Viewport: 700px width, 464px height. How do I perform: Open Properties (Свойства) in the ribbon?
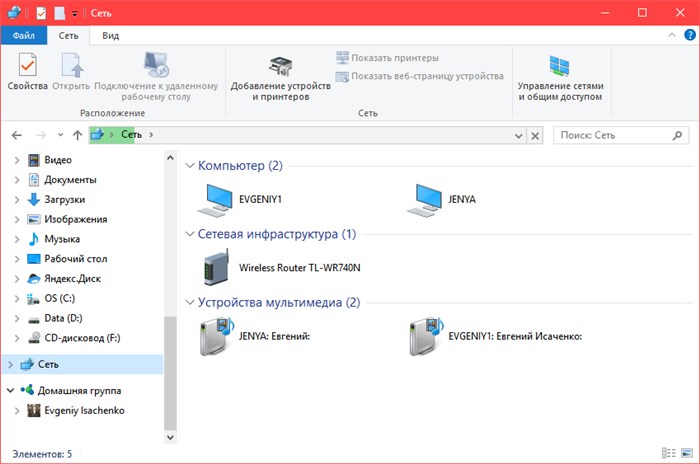(28, 71)
